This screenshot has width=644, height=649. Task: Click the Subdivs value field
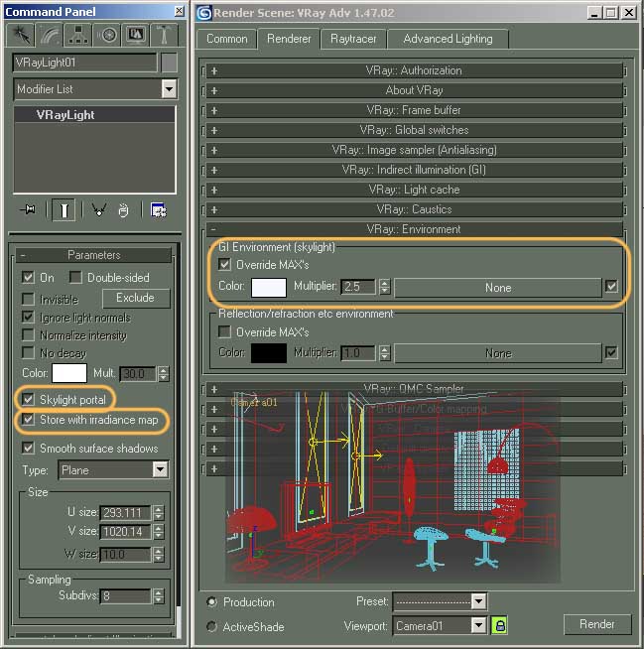125,596
